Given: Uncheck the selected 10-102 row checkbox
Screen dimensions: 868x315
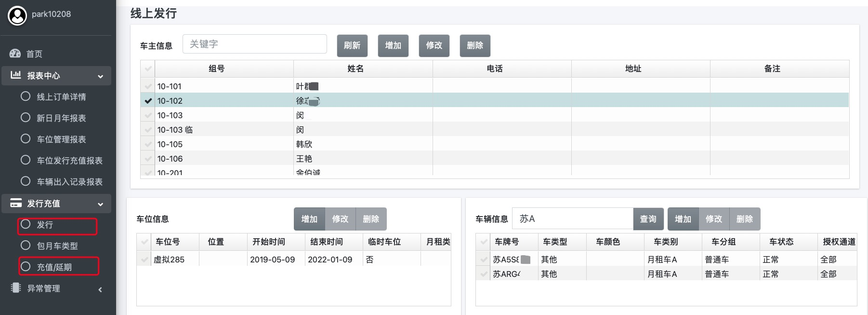Looking at the screenshot, I should tap(148, 101).
